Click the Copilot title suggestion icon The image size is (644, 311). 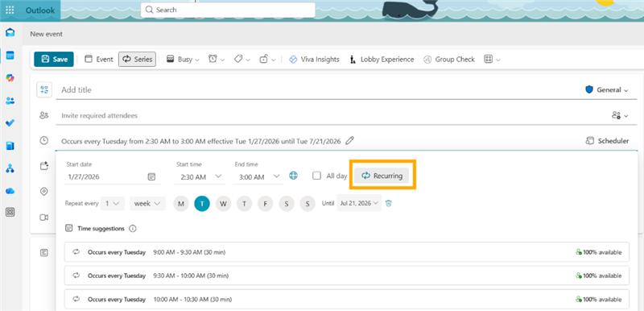click(44, 89)
